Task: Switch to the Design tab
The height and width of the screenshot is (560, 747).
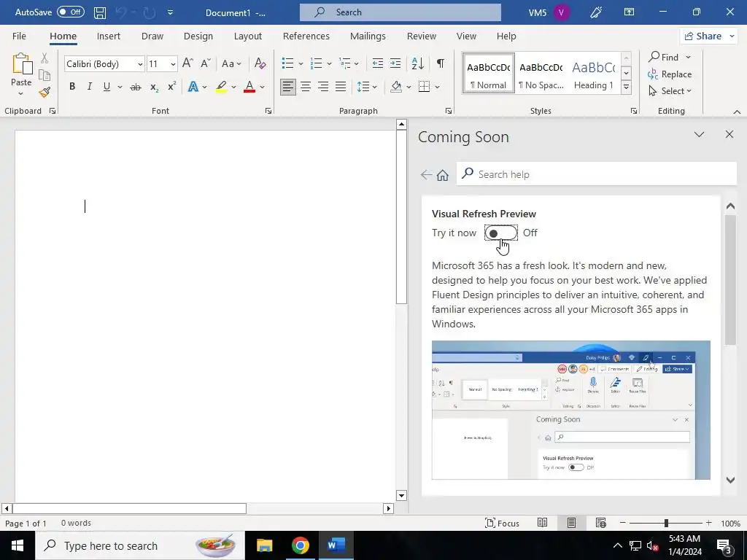Action: point(198,36)
